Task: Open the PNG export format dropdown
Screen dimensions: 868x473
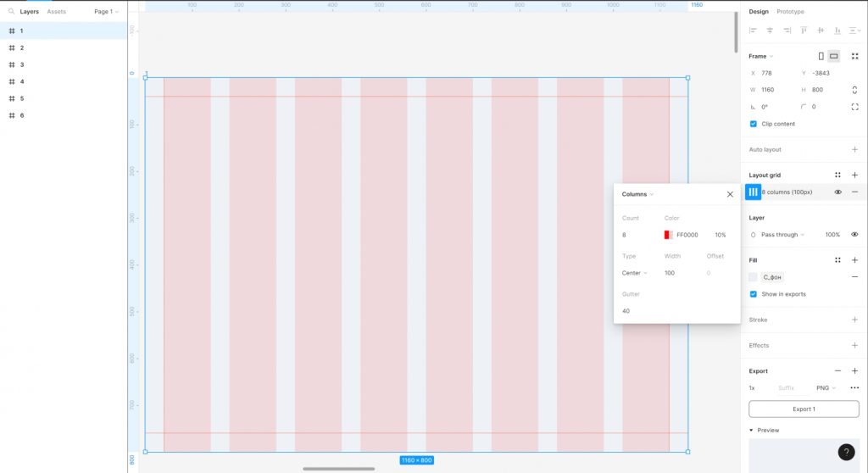Action: pos(826,387)
